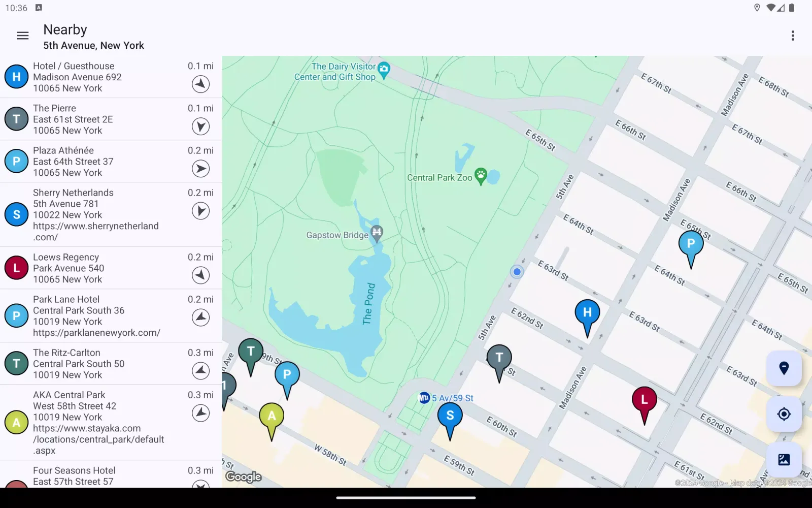Open the three-dot overflow menu

tap(793, 36)
